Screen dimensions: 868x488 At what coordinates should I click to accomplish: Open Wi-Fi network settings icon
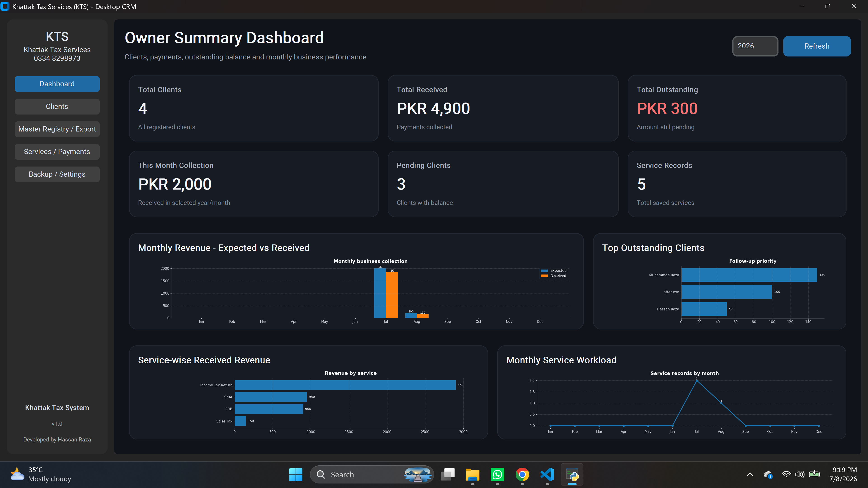click(786, 474)
